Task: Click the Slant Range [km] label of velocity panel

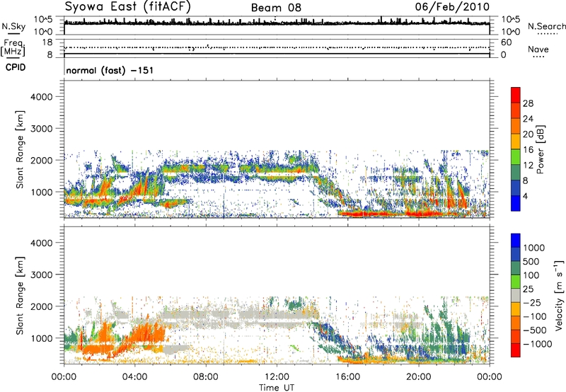Action: (20, 296)
